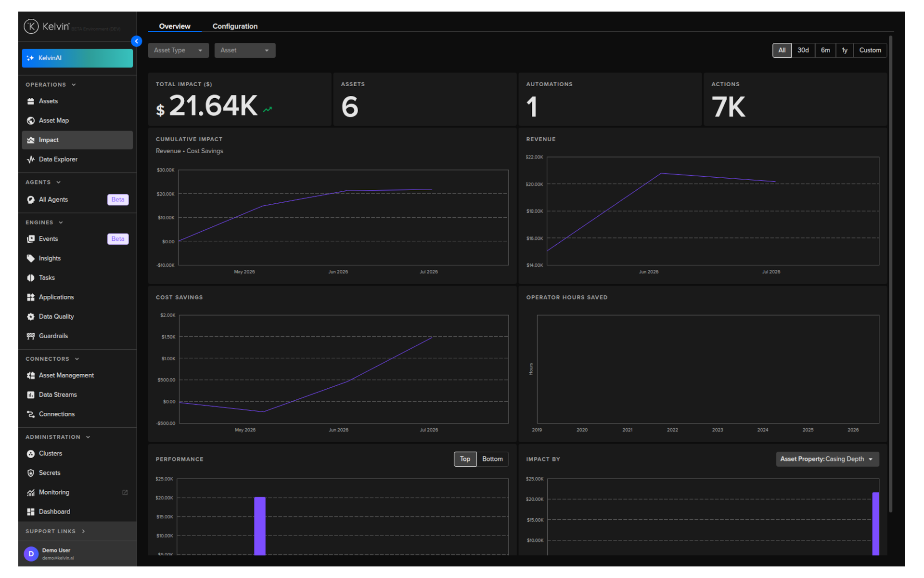Screen dimensions: 924x578
Task: Select the Top performance toggle
Action: (465, 459)
